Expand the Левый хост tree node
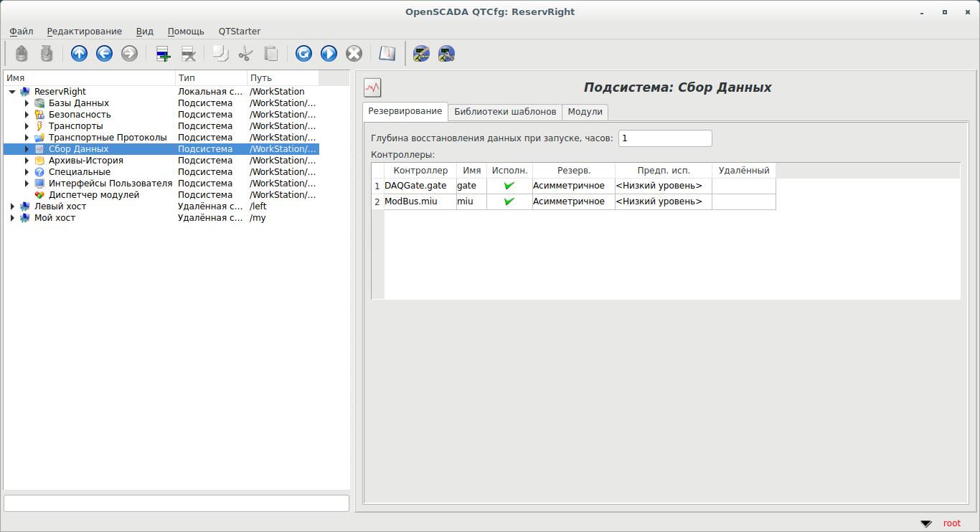Screen dimensions: 980x532 pyautogui.click(x=12, y=206)
